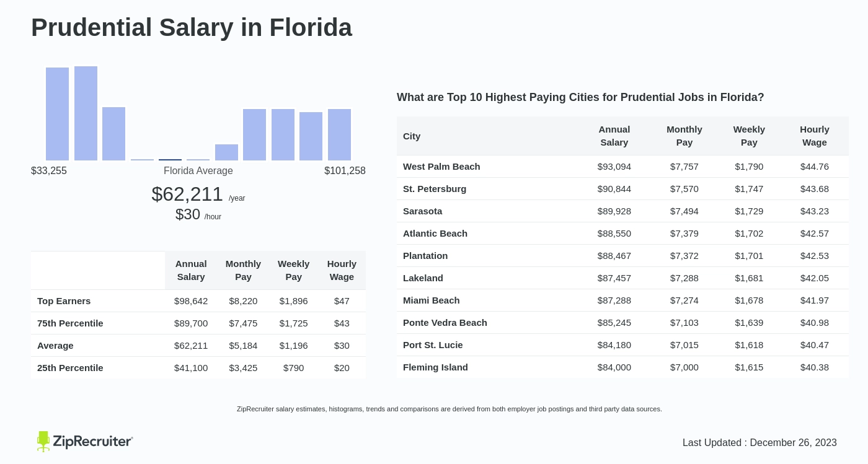Click the Lakeland city name

click(x=423, y=278)
